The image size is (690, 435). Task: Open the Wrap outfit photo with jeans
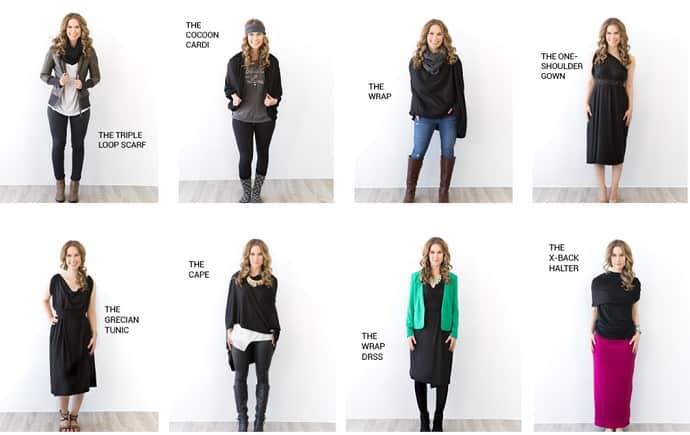(x=433, y=102)
